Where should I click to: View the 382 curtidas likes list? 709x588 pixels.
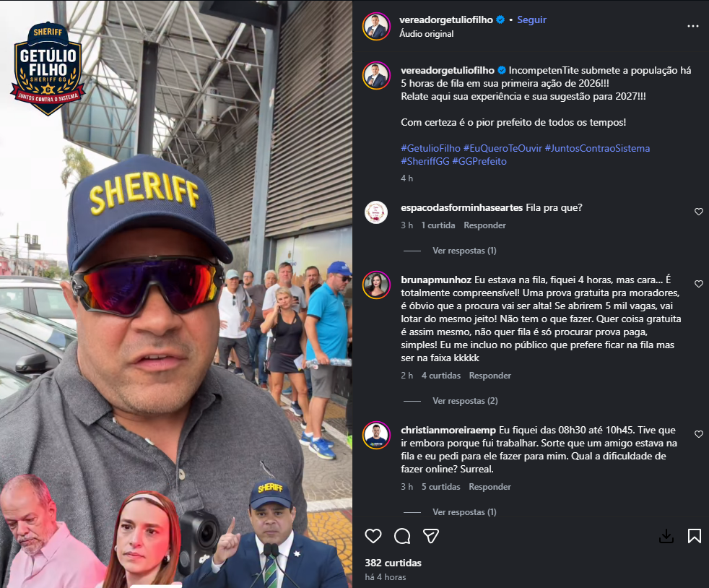[x=393, y=563]
